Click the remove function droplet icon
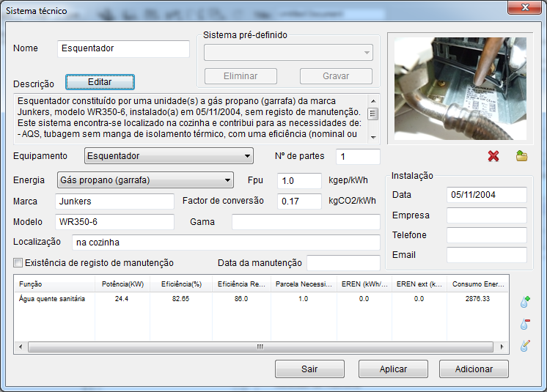 [x=525, y=324]
